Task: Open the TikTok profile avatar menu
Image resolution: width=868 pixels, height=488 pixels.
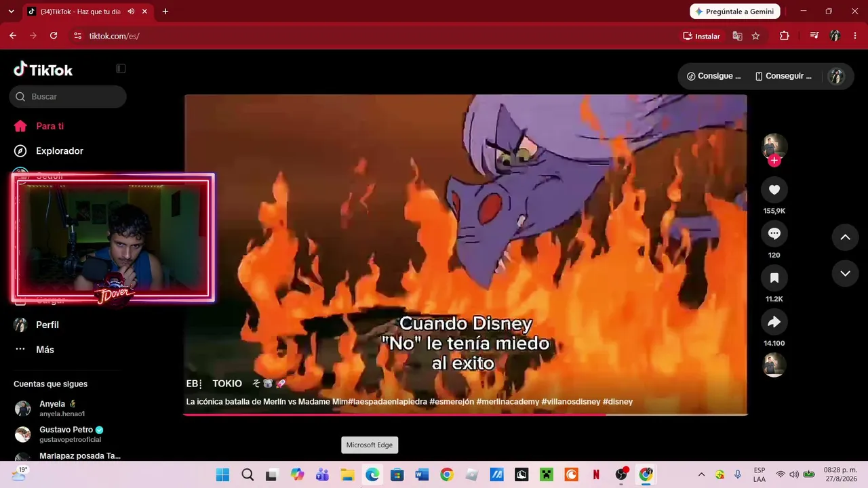Action: [x=837, y=76]
